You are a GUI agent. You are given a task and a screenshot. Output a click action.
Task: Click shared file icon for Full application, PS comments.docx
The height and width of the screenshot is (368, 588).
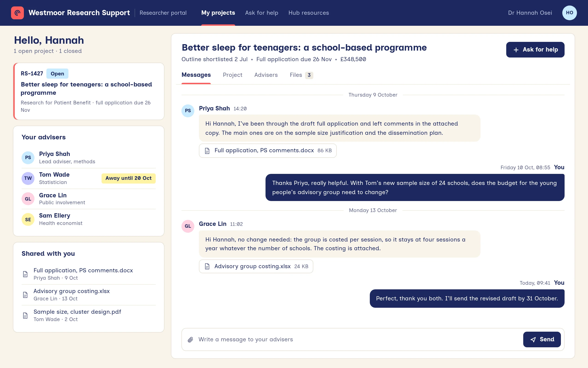tap(25, 274)
